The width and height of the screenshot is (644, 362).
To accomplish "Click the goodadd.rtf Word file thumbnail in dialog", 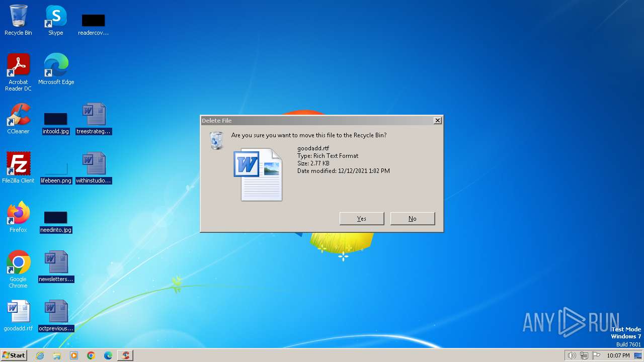I will [258, 174].
